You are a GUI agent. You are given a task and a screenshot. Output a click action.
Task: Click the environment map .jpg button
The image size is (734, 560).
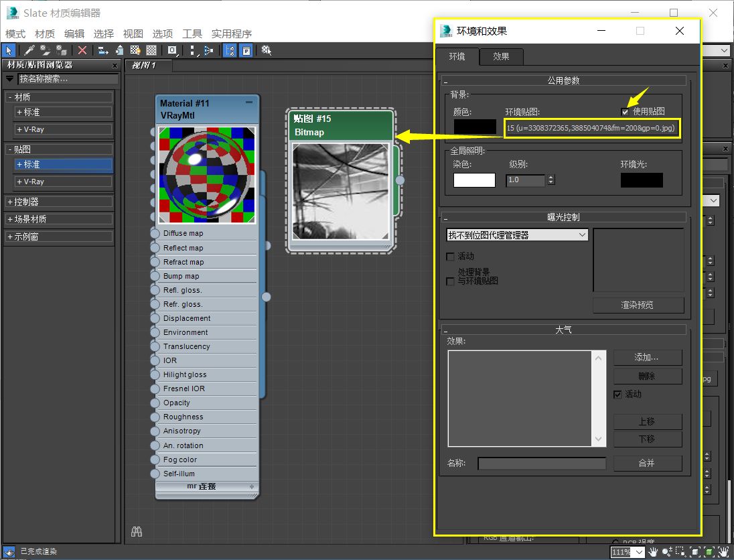click(x=592, y=128)
